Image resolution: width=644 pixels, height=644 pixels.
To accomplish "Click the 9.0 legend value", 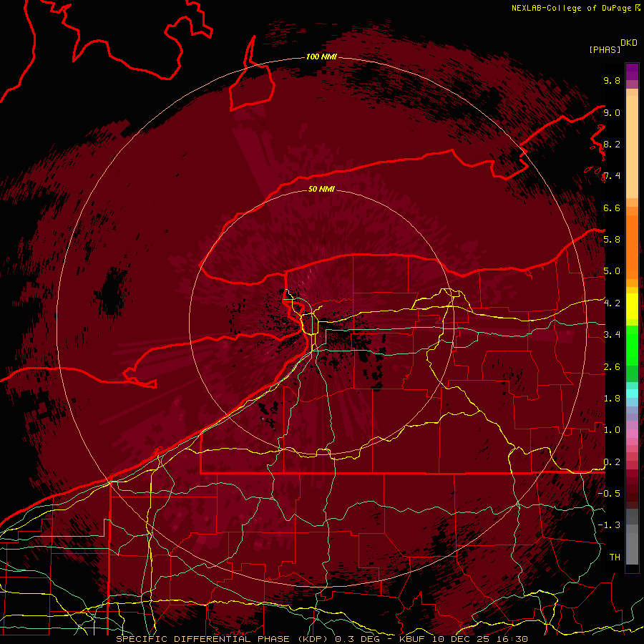I will click(x=612, y=112).
